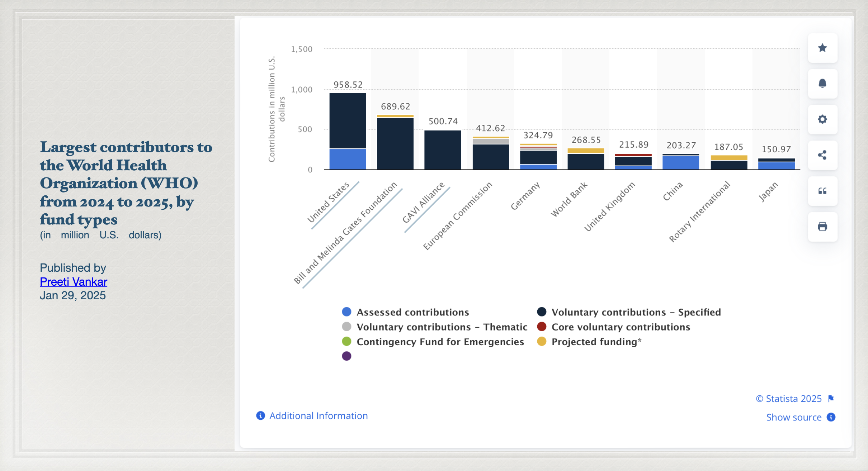Expand Additional Information section
The image size is (868, 471).
pos(318,416)
